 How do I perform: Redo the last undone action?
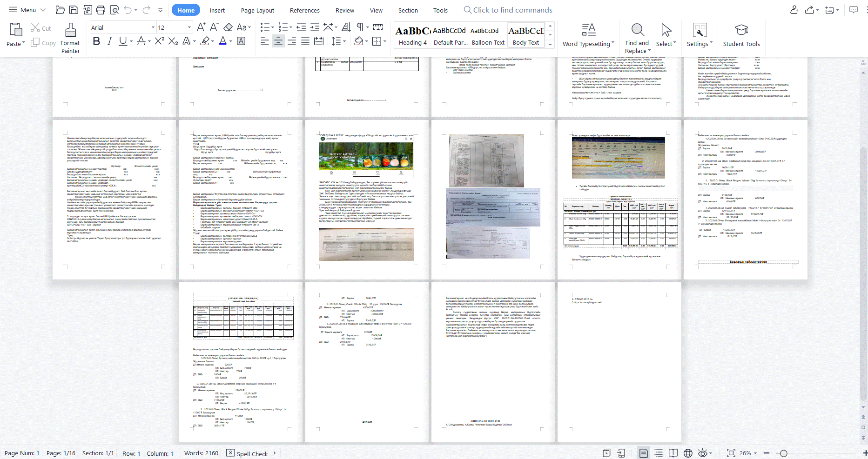[x=147, y=10]
